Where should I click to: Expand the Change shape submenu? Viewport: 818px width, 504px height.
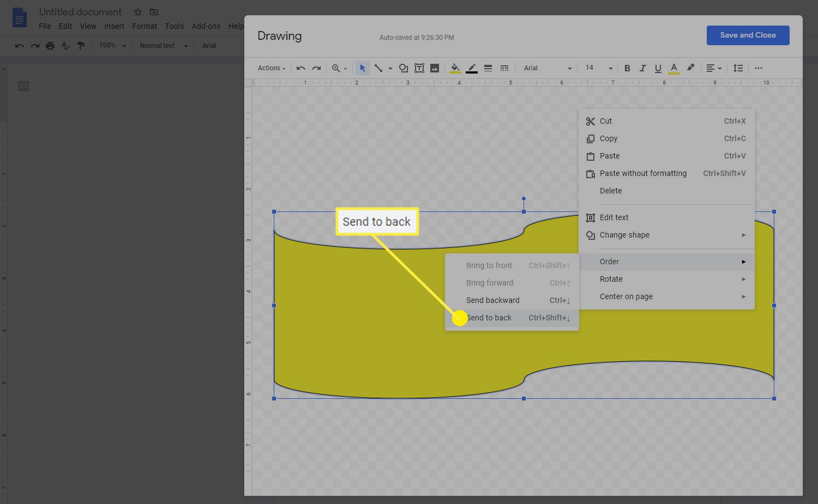click(666, 235)
